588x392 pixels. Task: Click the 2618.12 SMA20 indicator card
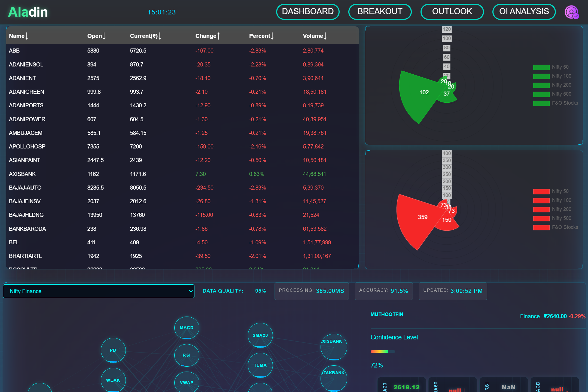pyautogui.click(x=401, y=385)
